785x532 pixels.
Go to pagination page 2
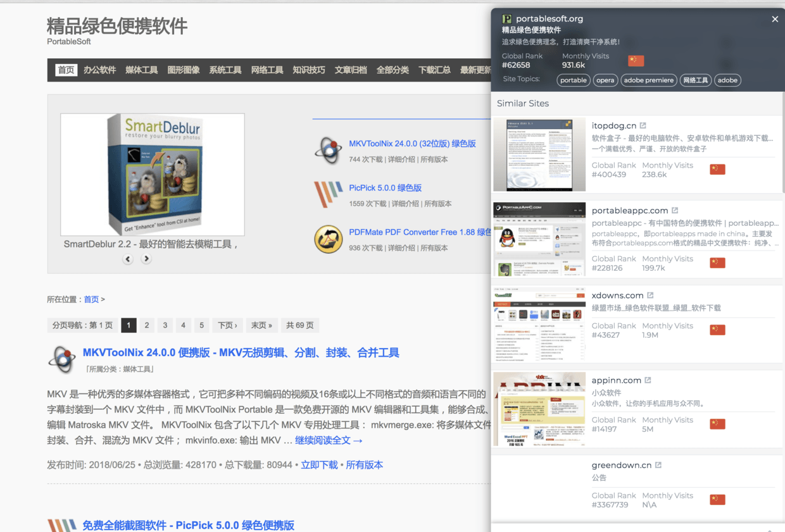(x=147, y=325)
